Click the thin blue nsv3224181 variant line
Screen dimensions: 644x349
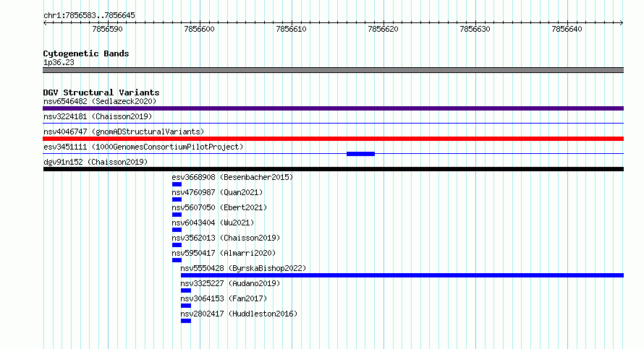[x=333, y=123]
